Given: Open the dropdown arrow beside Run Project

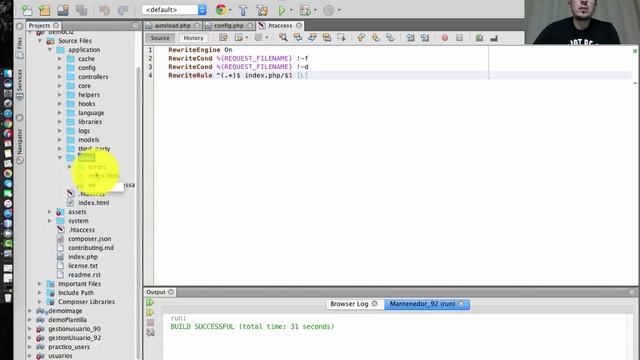Looking at the screenshot, I should 291,10.
